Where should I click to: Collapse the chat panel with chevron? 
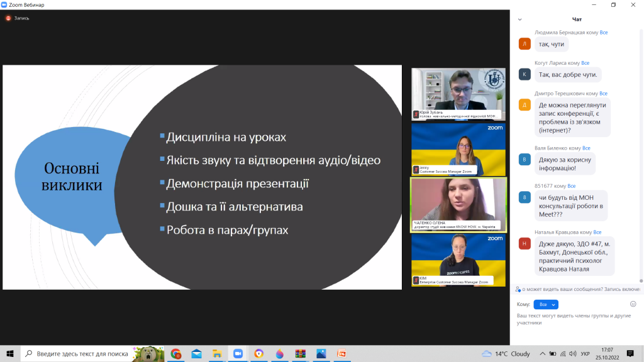(x=519, y=19)
